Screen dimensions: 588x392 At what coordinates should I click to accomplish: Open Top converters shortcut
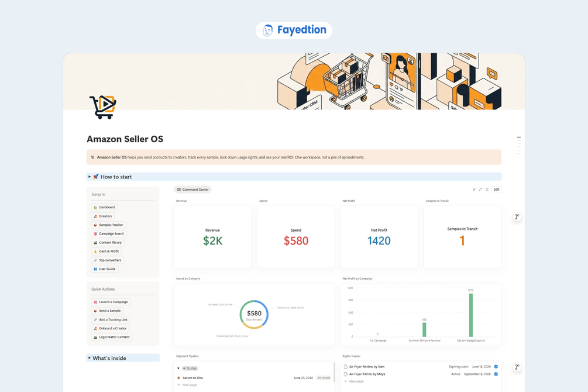point(108,260)
